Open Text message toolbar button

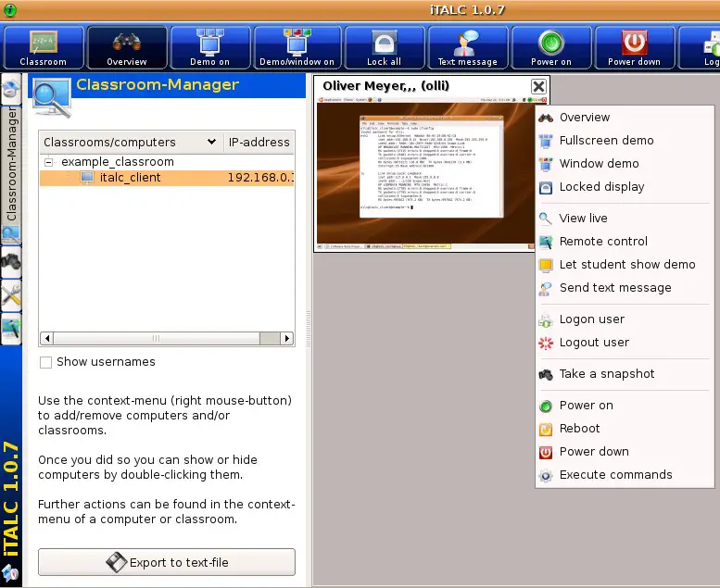[467, 48]
